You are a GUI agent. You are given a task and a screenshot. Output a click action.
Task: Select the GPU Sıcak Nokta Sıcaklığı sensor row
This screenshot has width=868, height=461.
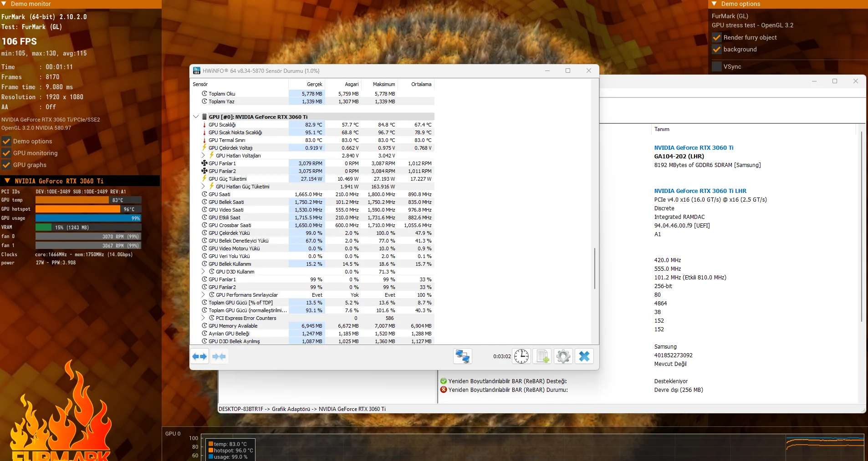pos(235,132)
